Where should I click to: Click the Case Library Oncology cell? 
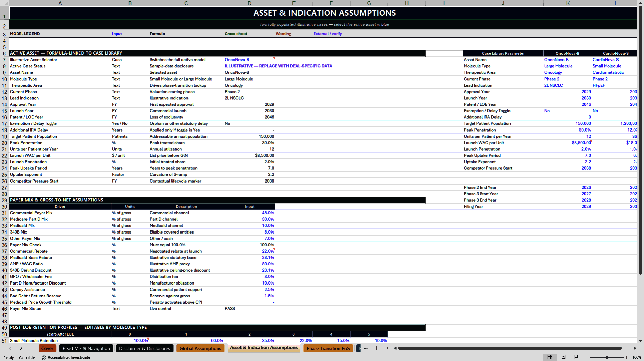[568, 72]
